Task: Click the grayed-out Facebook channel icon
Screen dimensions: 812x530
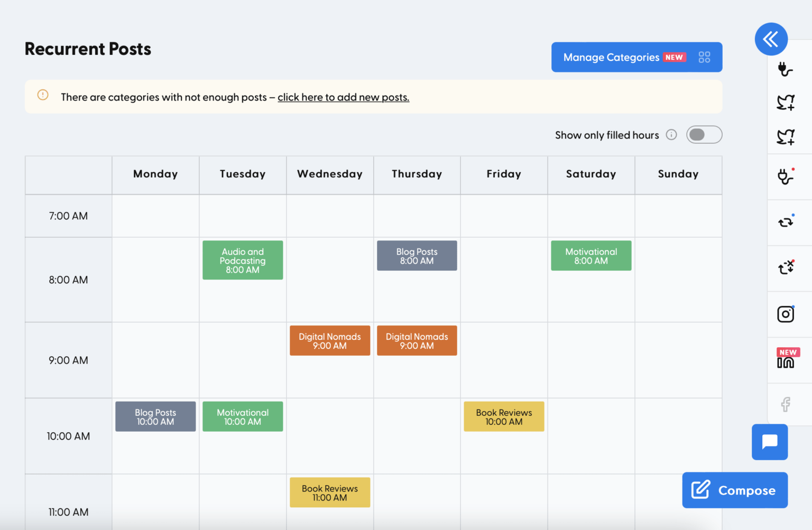Action: (786, 404)
